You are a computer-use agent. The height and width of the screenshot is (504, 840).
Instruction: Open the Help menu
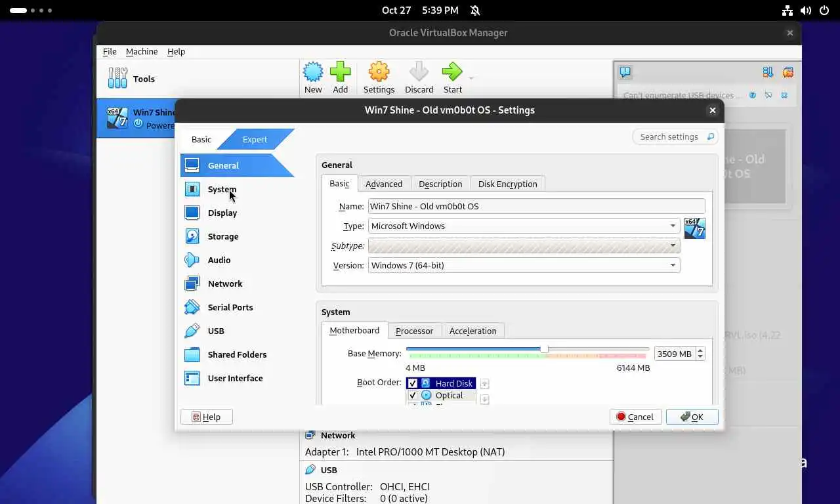176,51
